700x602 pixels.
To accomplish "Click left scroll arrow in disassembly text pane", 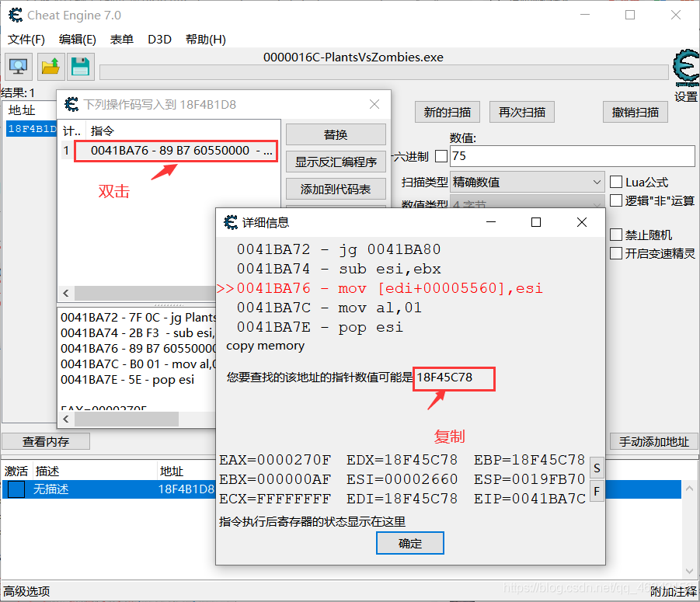I will point(66,419).
